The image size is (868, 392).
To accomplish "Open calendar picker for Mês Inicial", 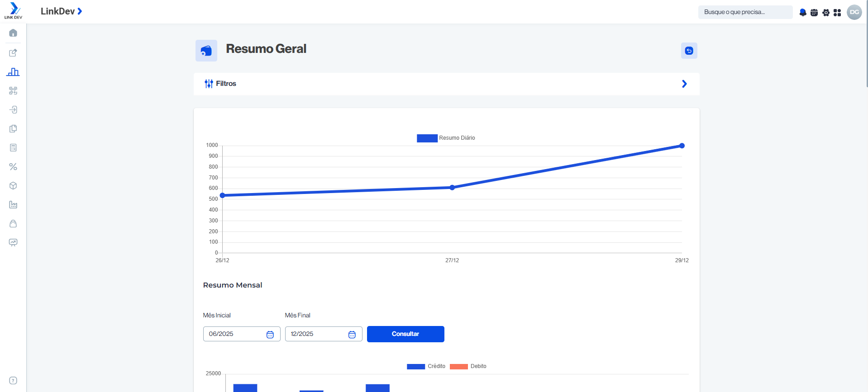I will point(270,335).
